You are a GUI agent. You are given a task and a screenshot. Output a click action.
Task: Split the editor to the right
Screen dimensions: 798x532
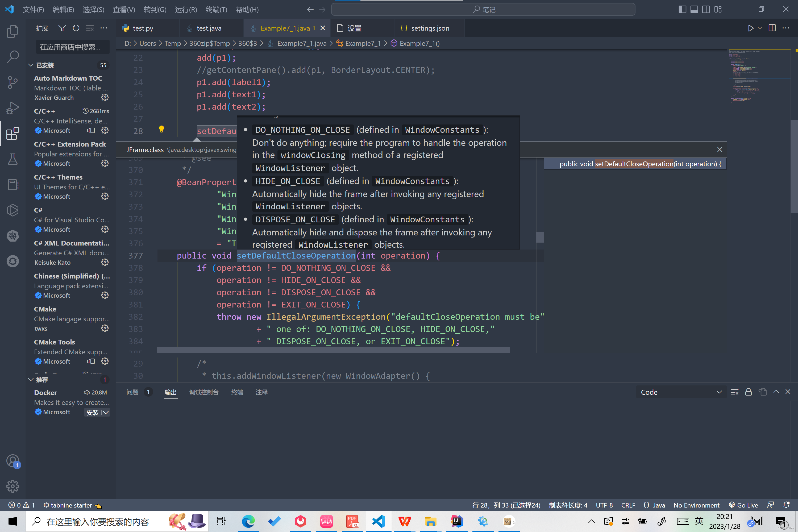click(x=772, y=28)
